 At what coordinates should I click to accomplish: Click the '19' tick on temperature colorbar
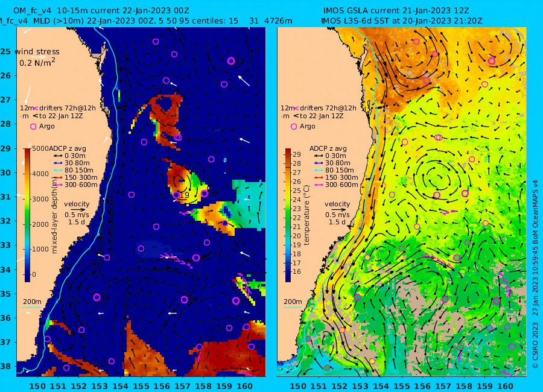pos(297,245)
